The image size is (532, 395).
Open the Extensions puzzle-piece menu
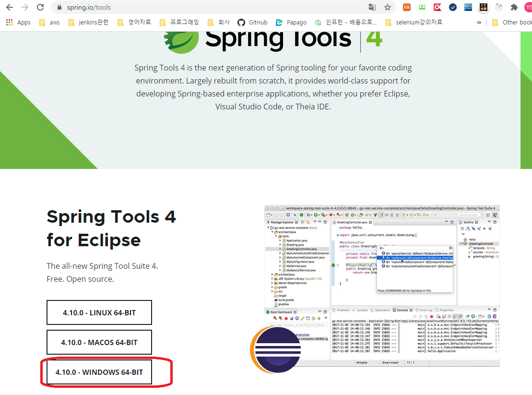coord(514,7)
